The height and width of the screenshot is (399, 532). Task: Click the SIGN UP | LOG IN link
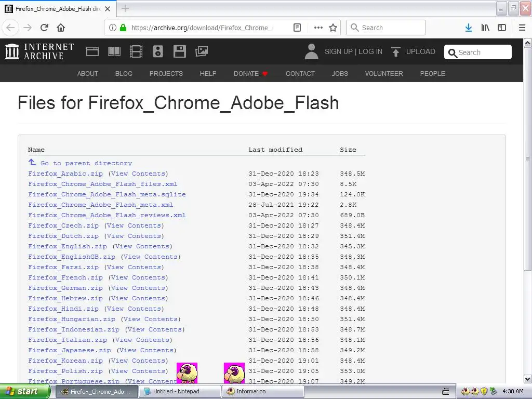[353, 51]
